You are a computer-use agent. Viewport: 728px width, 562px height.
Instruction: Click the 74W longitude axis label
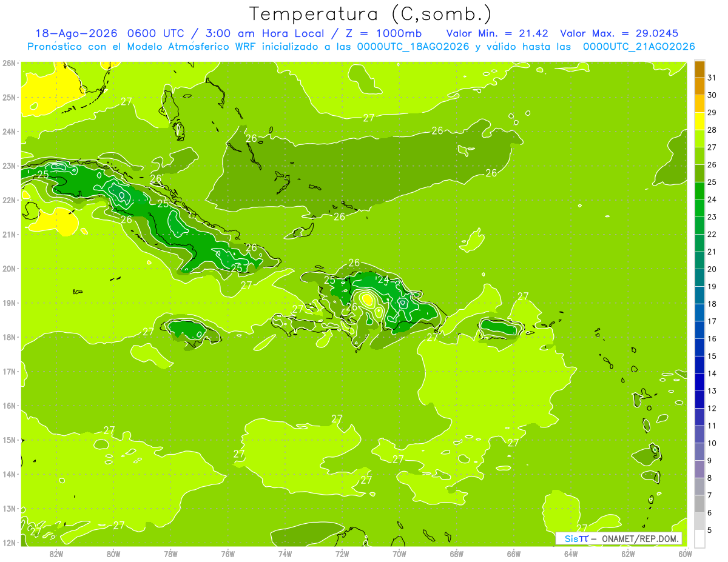pos(285,554)
